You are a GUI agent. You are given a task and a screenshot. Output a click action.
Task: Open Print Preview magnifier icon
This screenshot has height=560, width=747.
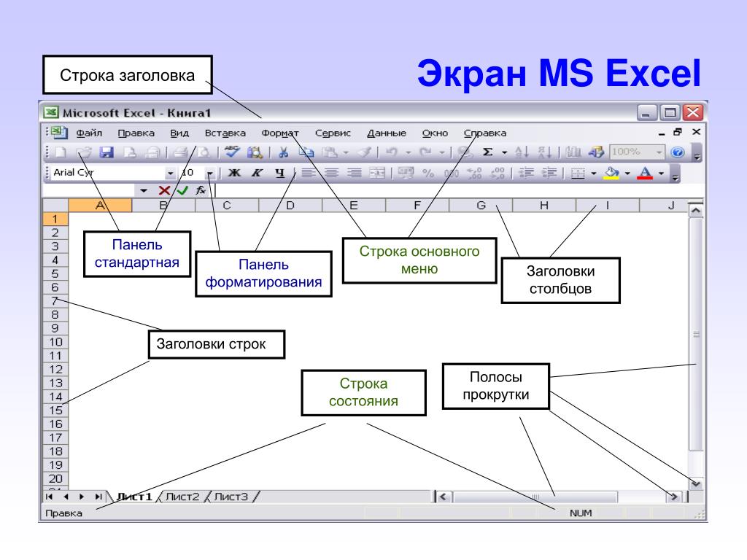click(x=204, y=152)
